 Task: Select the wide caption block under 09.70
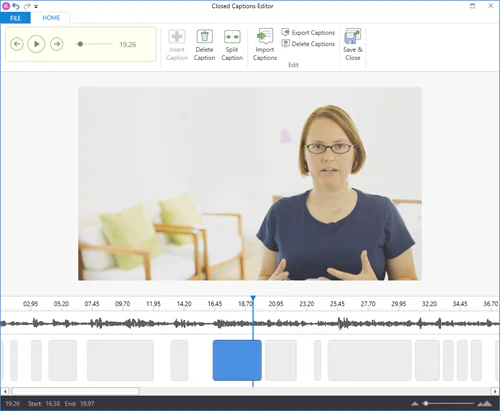[120, 360]
